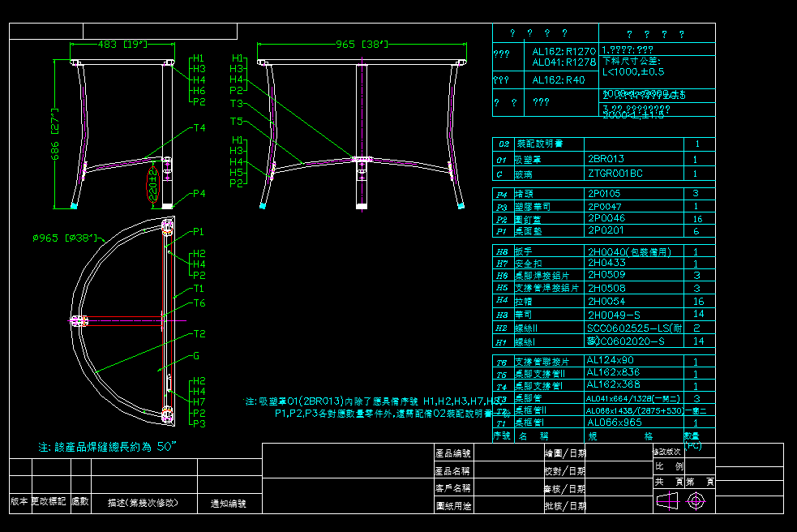Click the AL041:R1278 radius spec
Viewport: 797px width, 532px height.
tap(563, 62)
